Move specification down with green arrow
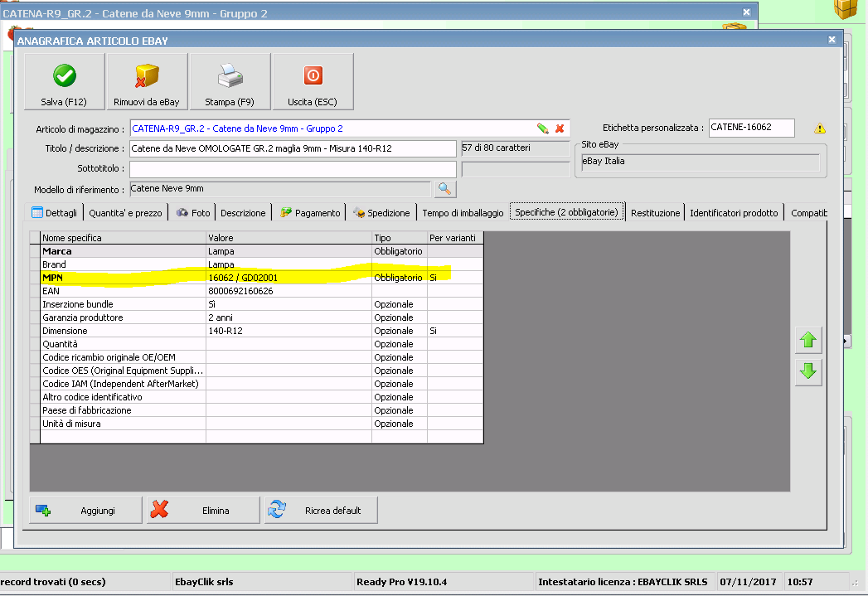Screen dimensions: 868x596 807,372
